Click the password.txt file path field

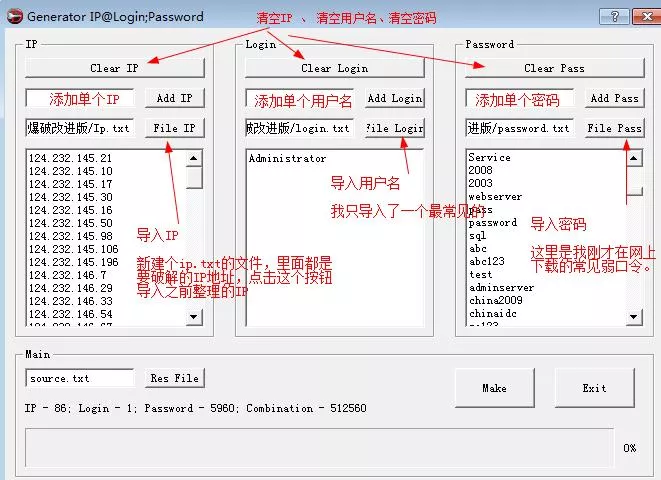pyautogui.click(x=520, y=128)
